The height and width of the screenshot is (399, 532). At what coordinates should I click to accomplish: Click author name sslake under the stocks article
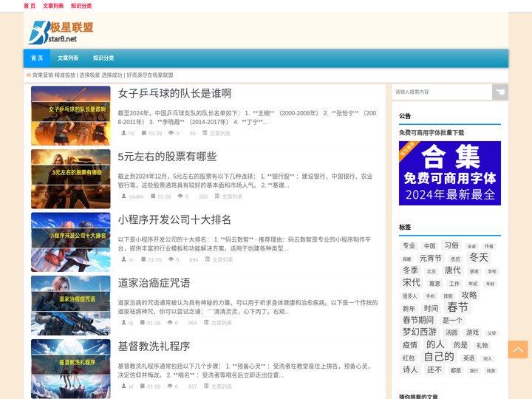pyautogui.click(x=136, y=197)
